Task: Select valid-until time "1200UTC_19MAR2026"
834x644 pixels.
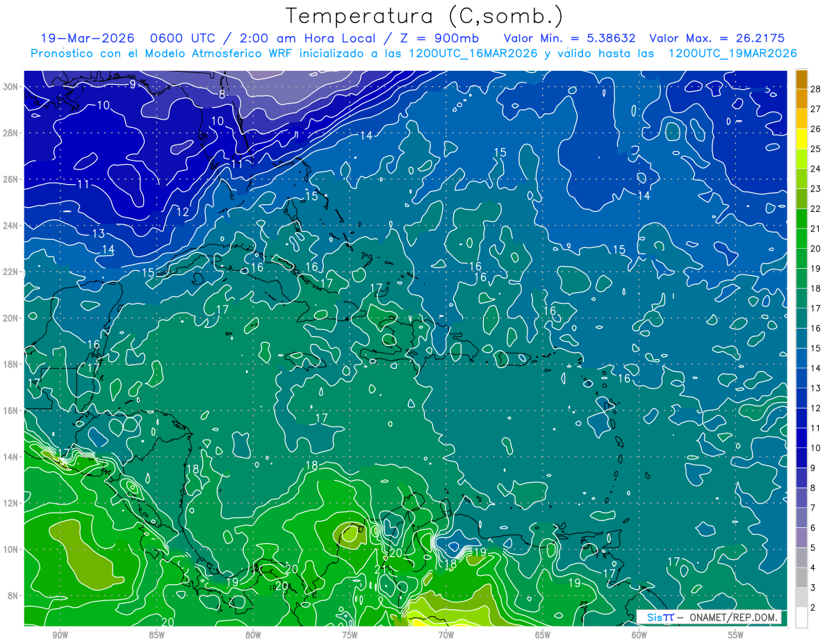Action: coord(733,53)
